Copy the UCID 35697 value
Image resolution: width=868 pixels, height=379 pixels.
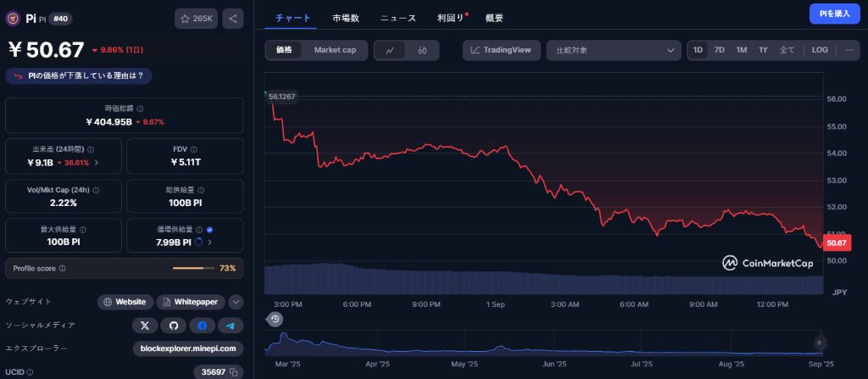[x=234, y=372]
